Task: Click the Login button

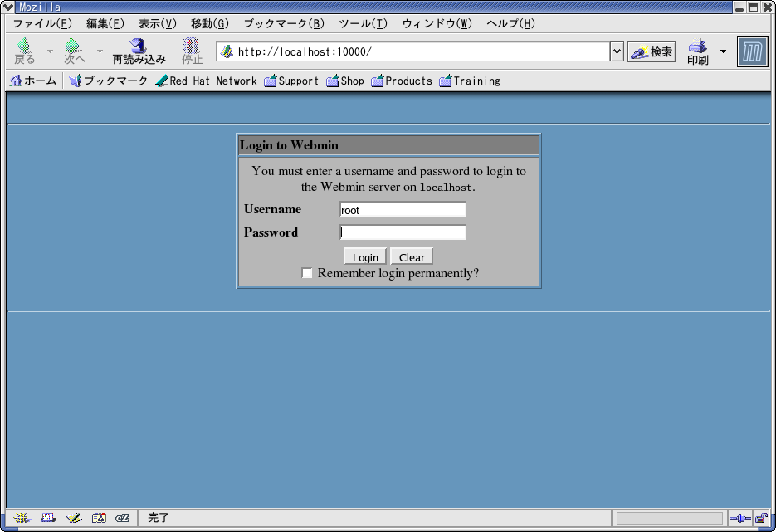Action: click(365, 257)
